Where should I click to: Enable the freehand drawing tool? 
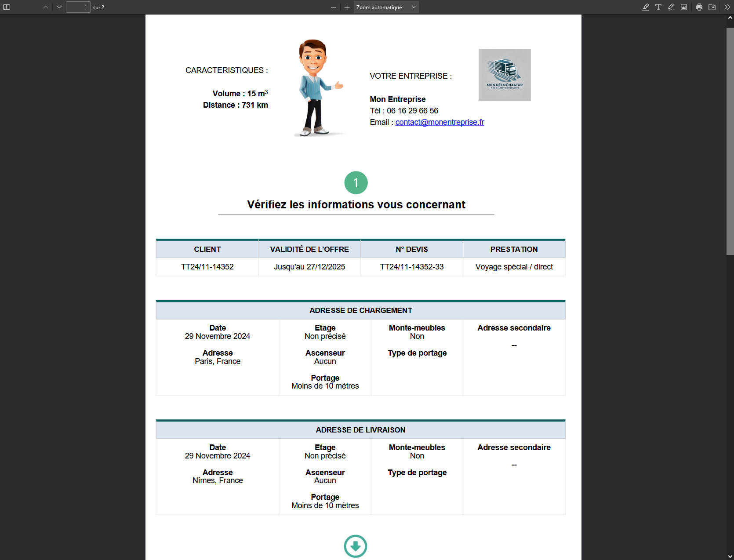671,7
